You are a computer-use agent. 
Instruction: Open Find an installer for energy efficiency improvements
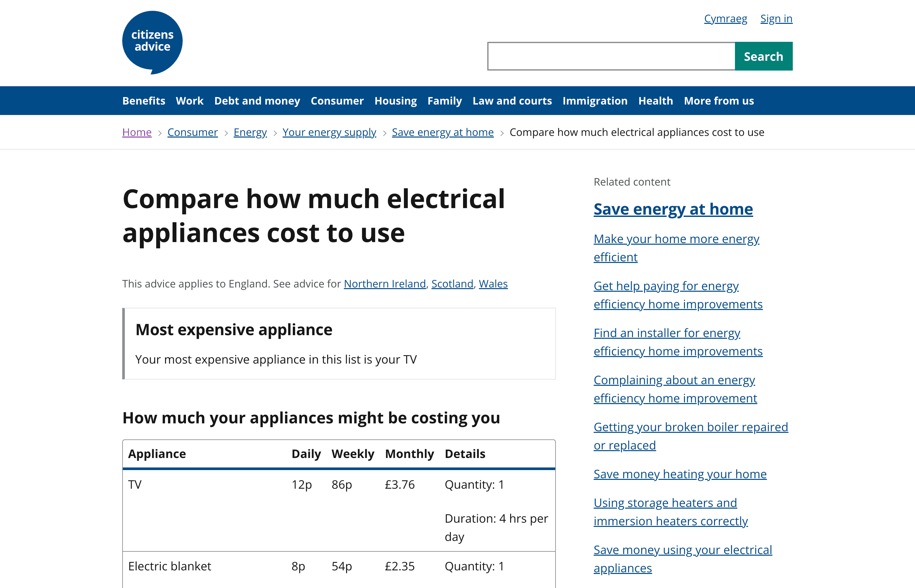pos(678,342)
